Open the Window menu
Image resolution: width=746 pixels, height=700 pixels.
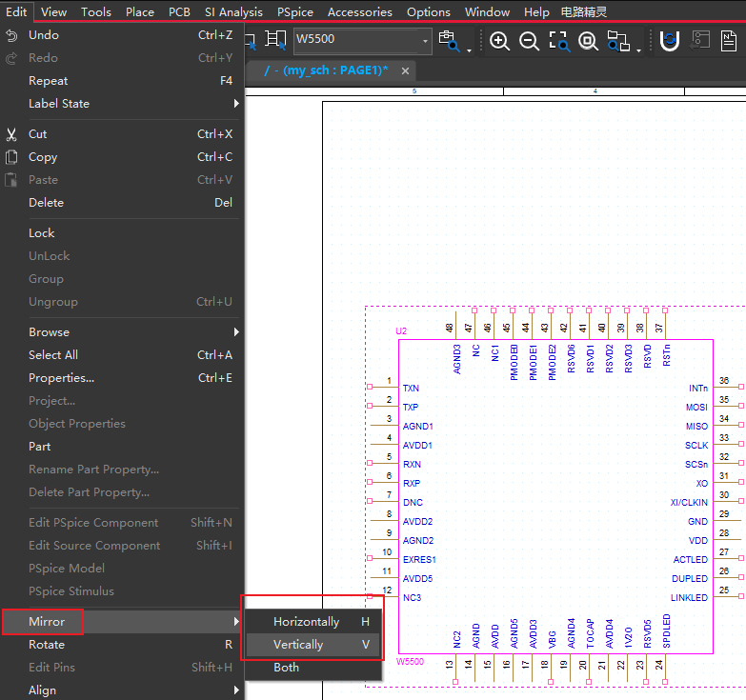click(x=487, y=11)
